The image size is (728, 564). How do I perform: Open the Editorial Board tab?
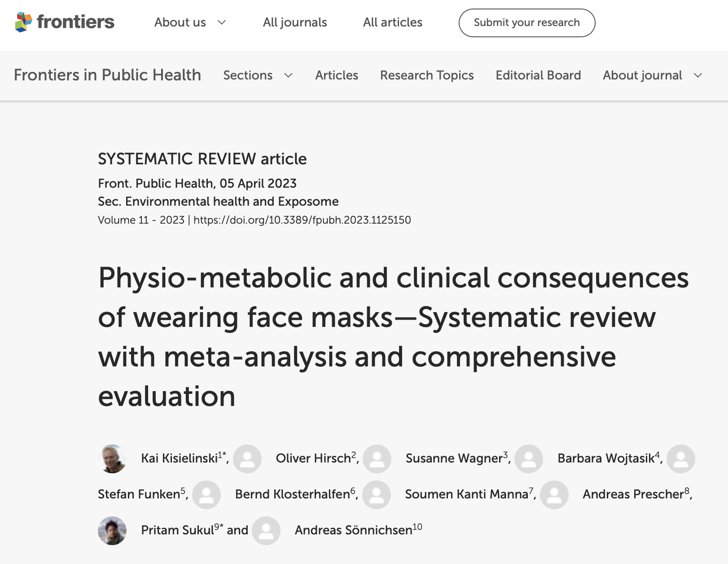click(x=538, y=75)
